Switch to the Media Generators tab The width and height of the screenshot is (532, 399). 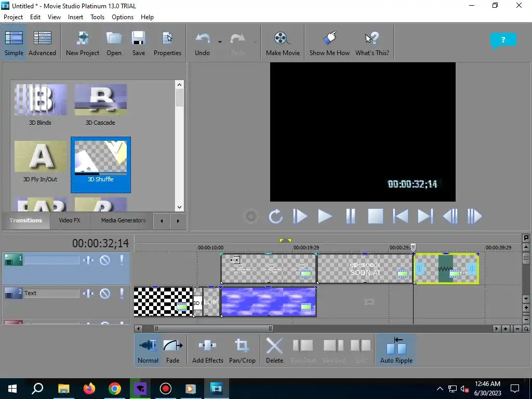coord(123,220)
